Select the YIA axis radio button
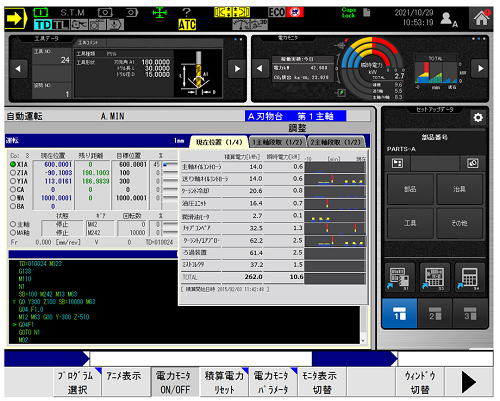This screenshot has width=500, height=401. (x=13, y=181)
